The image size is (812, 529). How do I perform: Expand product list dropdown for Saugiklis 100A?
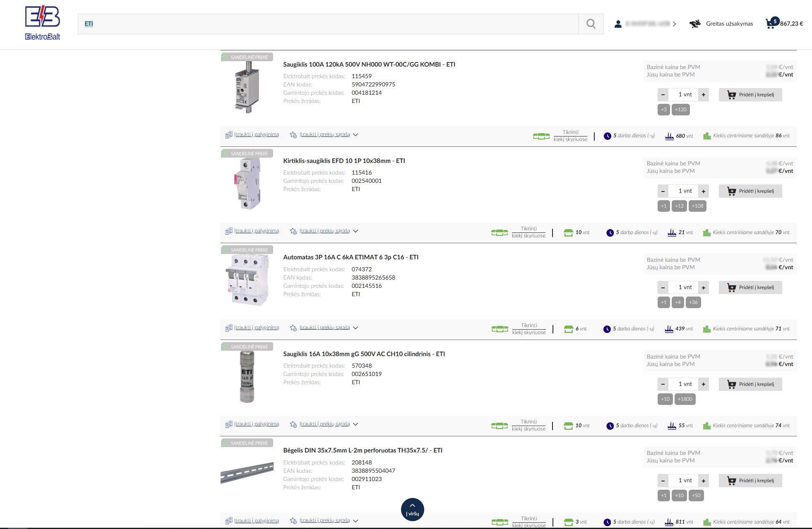(356, 135)
